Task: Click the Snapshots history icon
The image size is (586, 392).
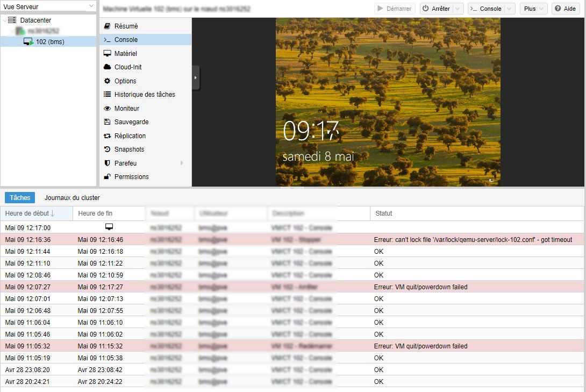Action: 107,149
